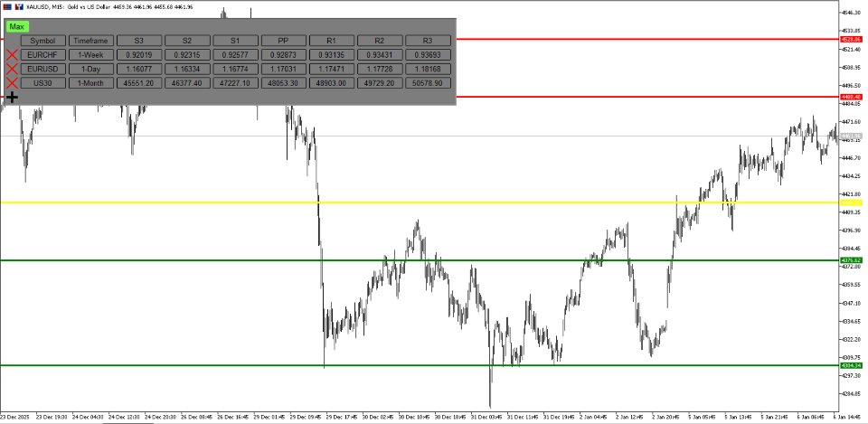
Task: Click the top red resistance price label
Action: pos(851,40)
